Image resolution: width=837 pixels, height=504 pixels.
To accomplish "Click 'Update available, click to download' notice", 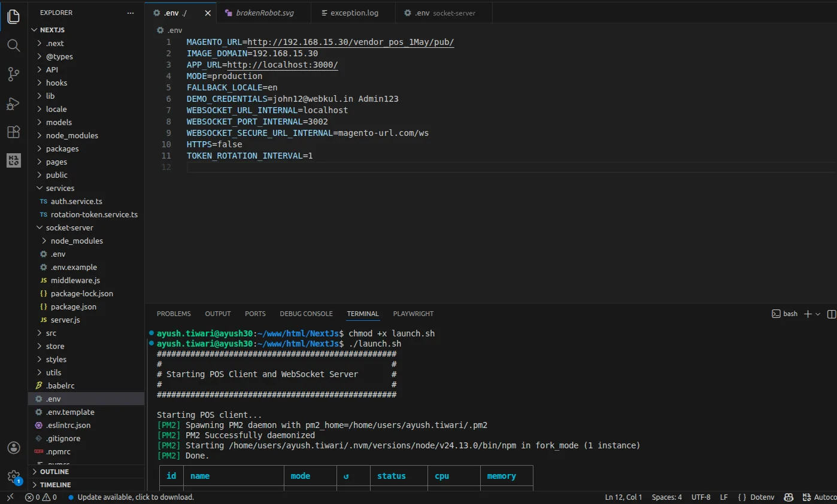I will tap(132, 497).
